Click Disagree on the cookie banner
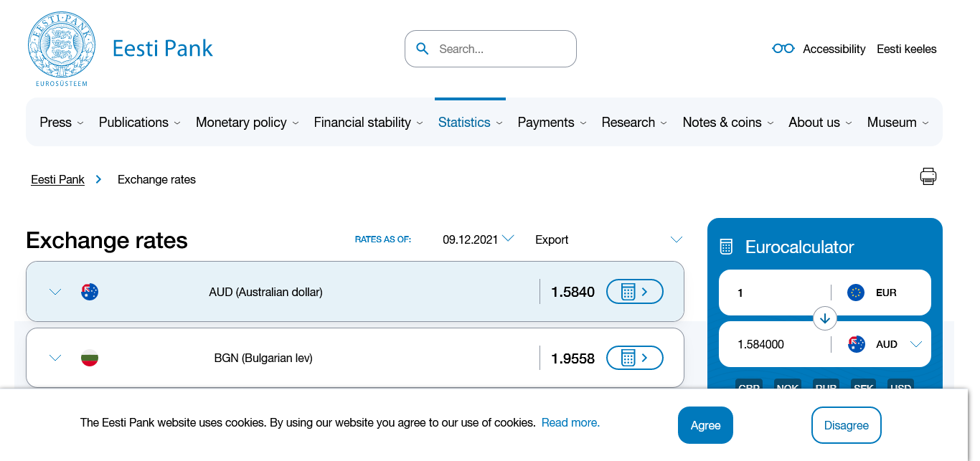Viewport: 980px width, 461px height. pyautogui.click(x=846, y=425)
